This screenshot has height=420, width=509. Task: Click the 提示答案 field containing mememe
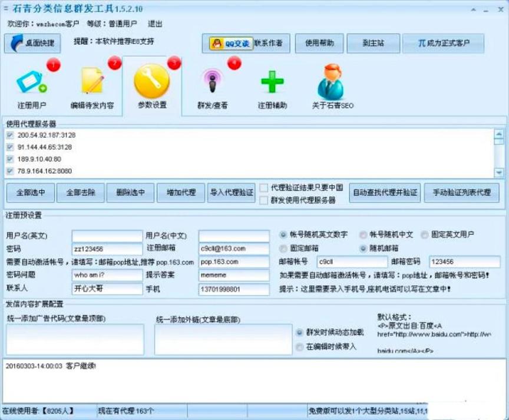click(234, 275)
